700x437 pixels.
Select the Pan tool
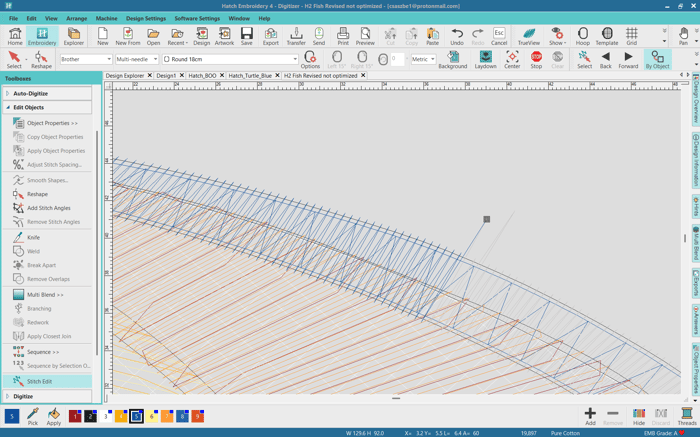coord(683,36)
